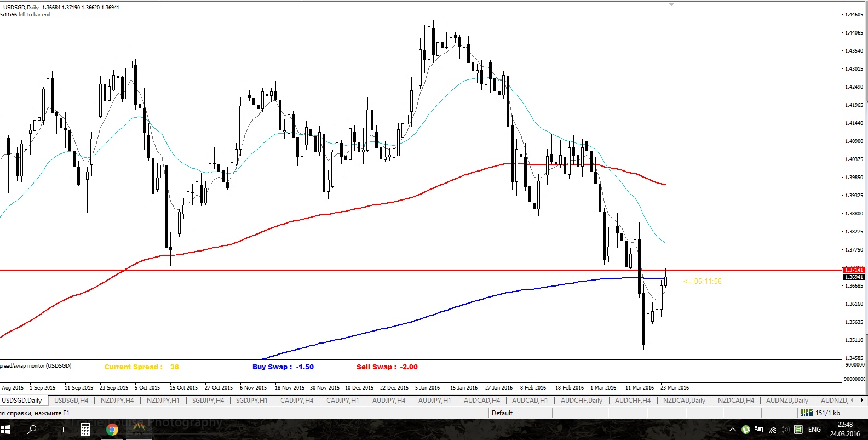Open the NZDCAD,H4 chart tab
This screenshot has height=440, width=868.
736,401
